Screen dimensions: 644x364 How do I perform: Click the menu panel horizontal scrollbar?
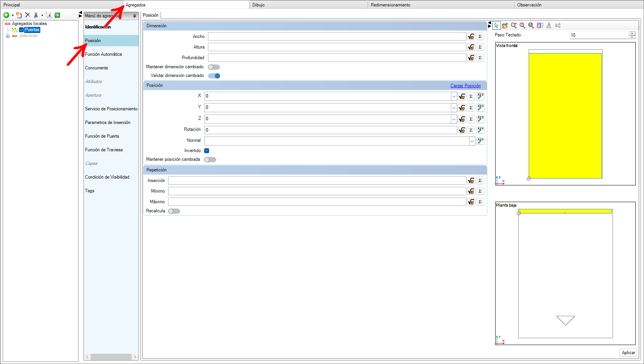(x=111, y=357)
